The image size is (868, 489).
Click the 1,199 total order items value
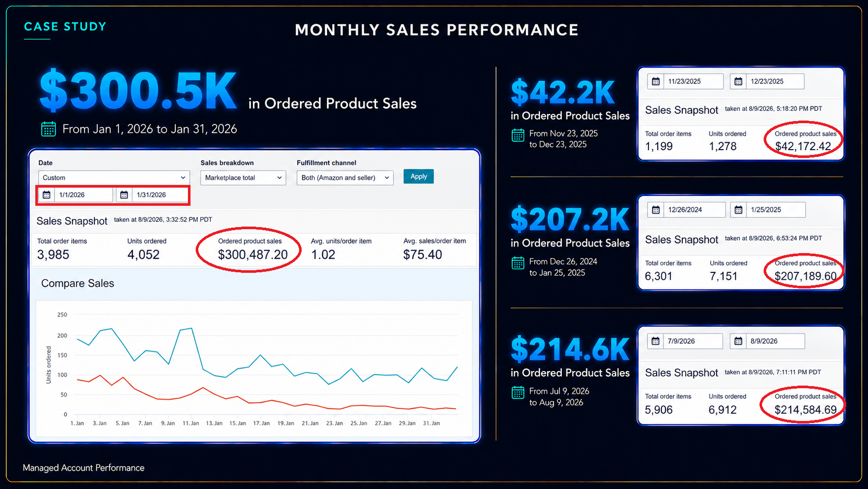tap(659, 147)
